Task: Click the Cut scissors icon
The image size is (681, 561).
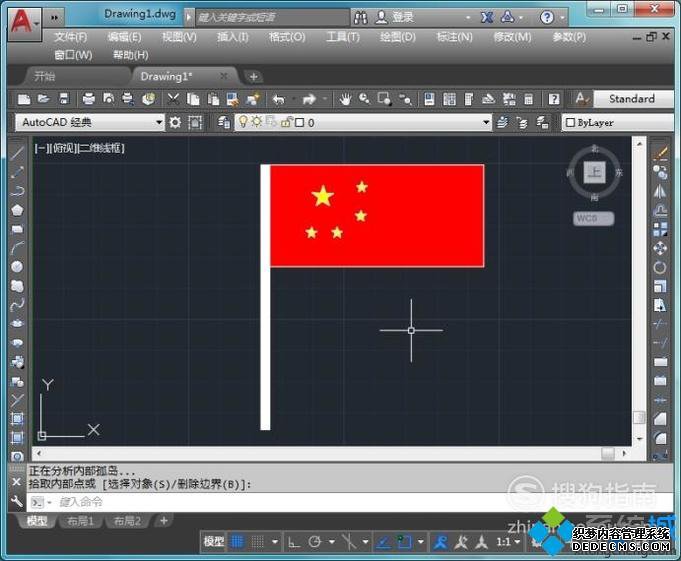Action: coord(173,99)
